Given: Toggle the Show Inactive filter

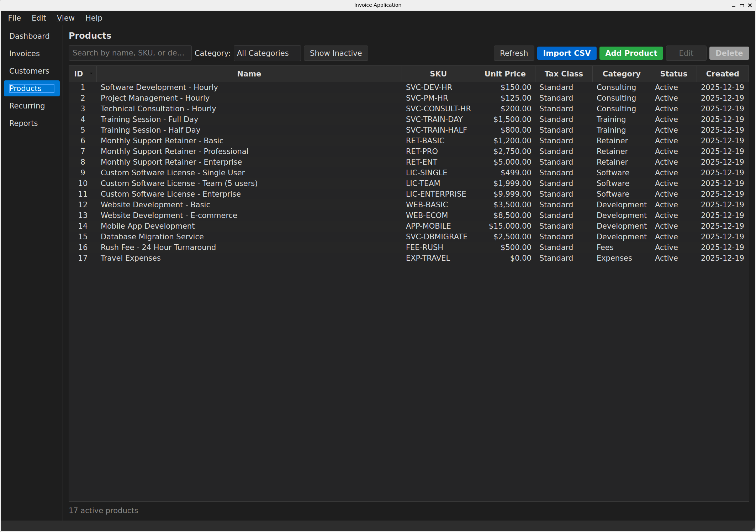Looking at the screenshot, I should pos(335,53).
